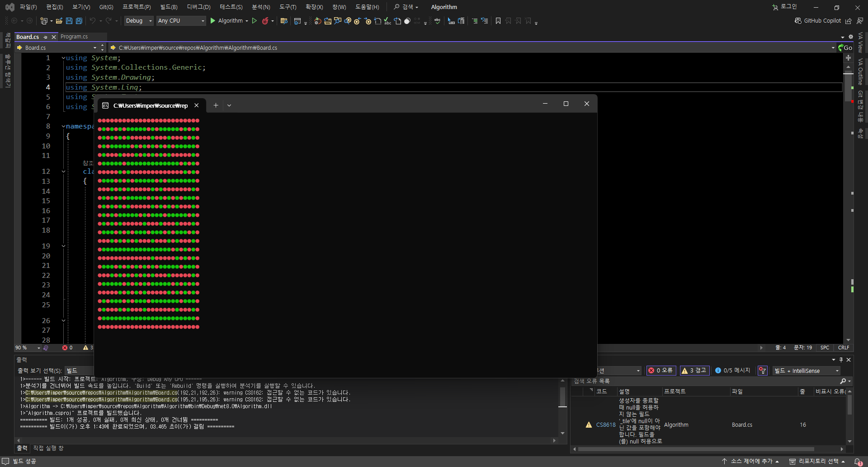This screenshot has height=467, width=868.
Task: Click the comment-out lines toolbar icon
Action: click(x=475, y=21)
